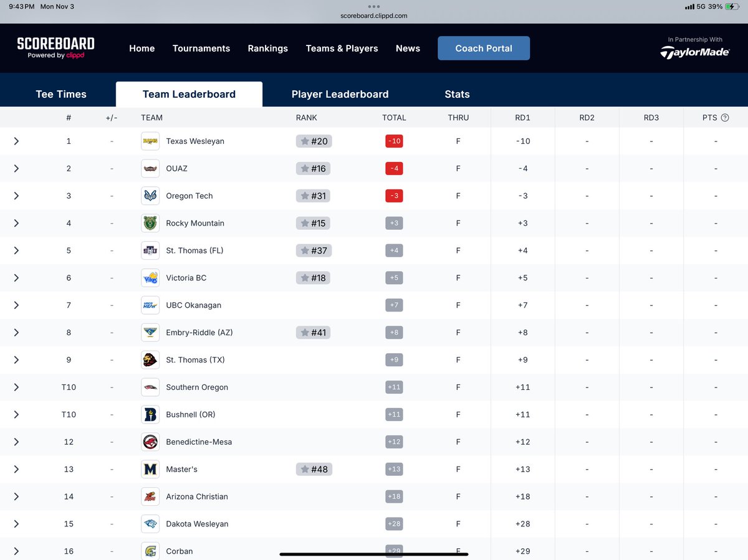
Task: Open the Dakota Wesleyan team name link
Action: coord(198,524)
